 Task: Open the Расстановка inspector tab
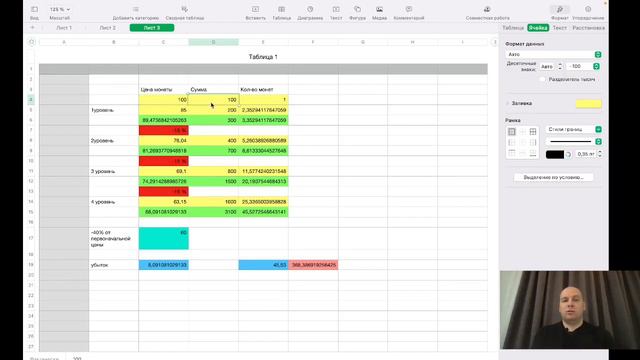589,28
